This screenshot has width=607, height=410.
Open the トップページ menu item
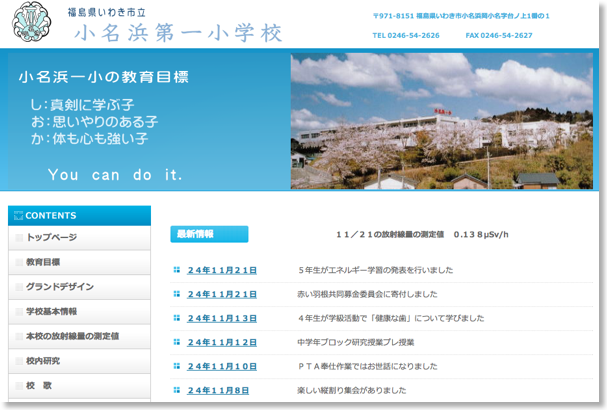point(52,238)
